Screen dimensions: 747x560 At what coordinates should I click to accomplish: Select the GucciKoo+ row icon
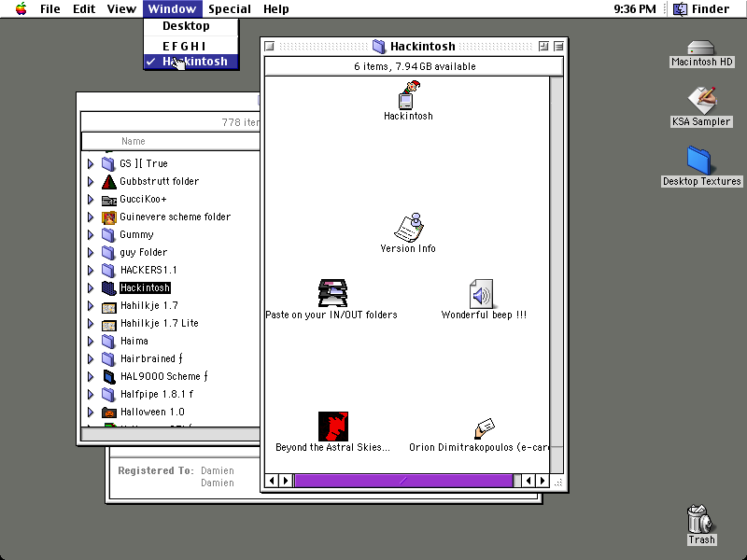coord(109,200)
